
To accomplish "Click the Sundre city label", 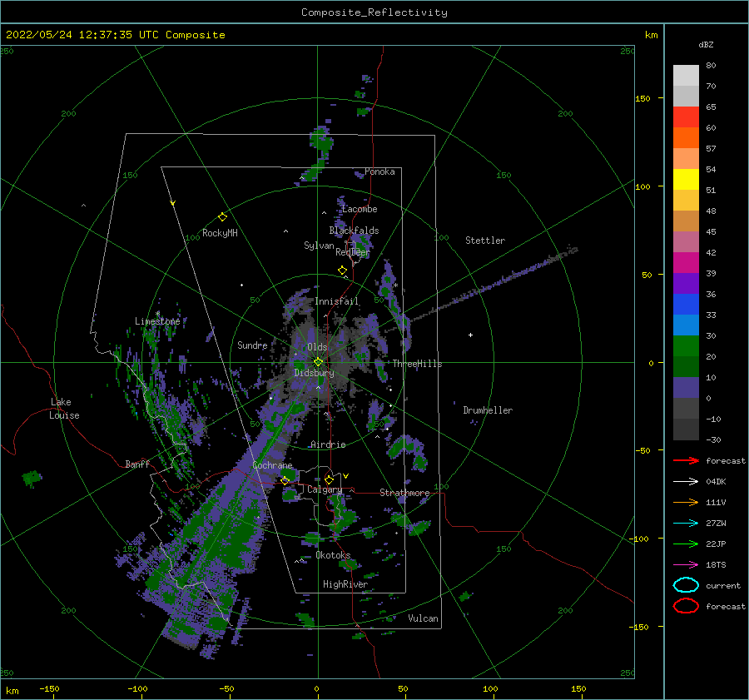I will point(252,345).
